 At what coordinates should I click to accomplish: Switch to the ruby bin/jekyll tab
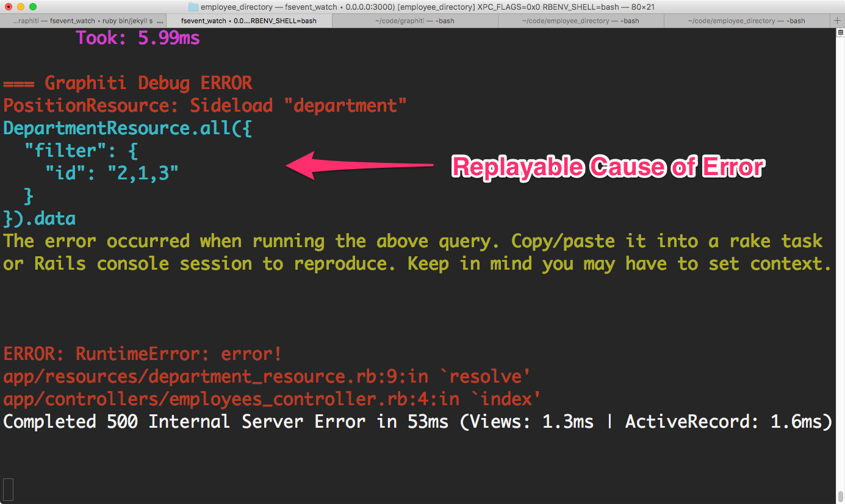pos(83,21)
